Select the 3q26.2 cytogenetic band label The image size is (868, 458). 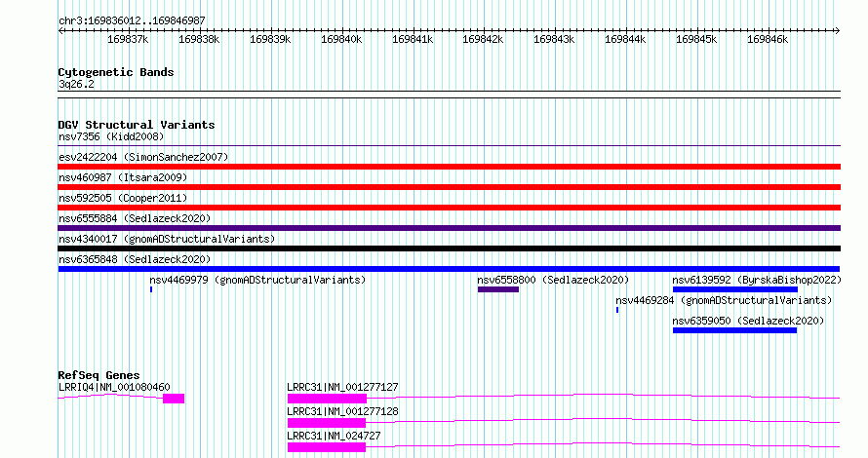[76, 84]
